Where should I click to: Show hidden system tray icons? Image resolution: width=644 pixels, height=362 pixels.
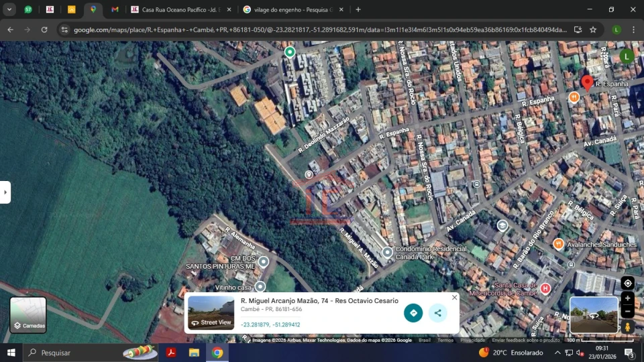[557, 353]
